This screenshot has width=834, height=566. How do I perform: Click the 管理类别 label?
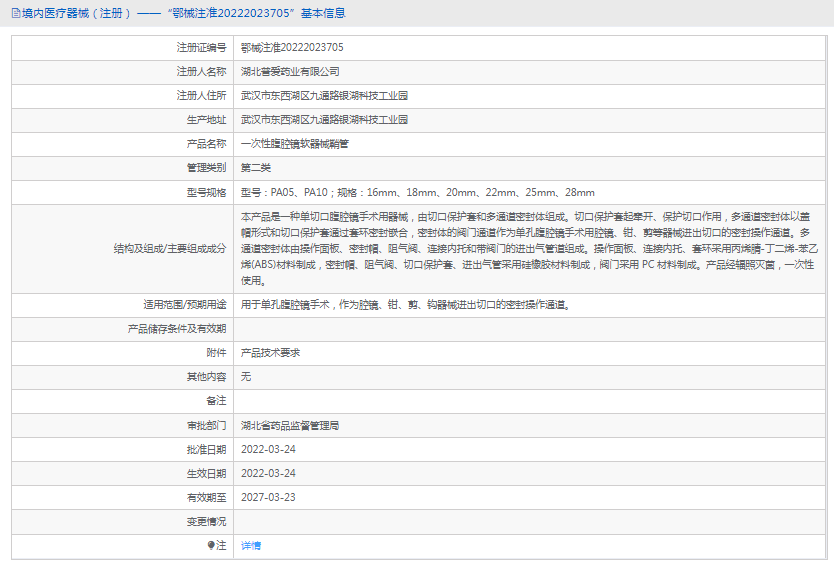point(206,168)
